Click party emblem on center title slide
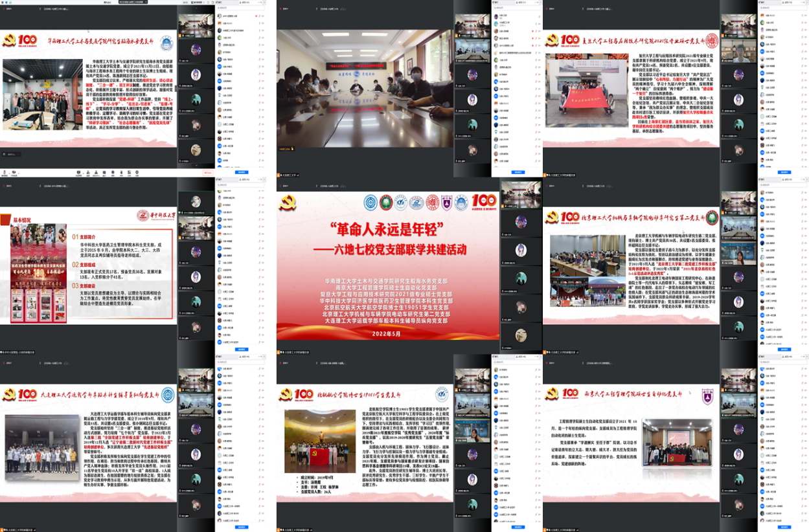The image size is (809, 532). pyautogui.click(x=287, y=202)
